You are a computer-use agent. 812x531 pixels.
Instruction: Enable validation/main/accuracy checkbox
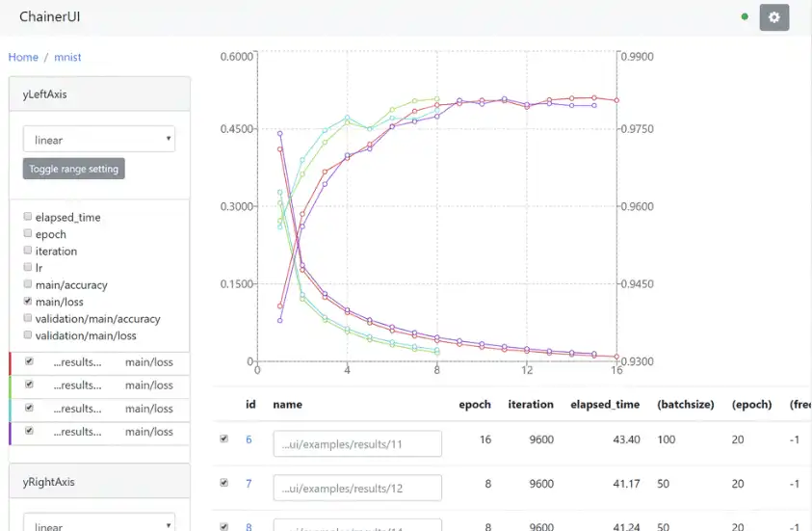click(28, 318)
